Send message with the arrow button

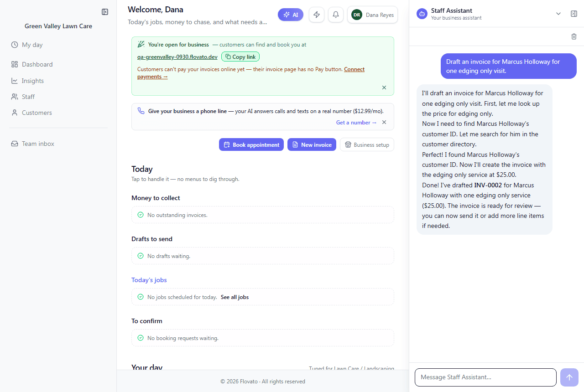pos(569,377)
